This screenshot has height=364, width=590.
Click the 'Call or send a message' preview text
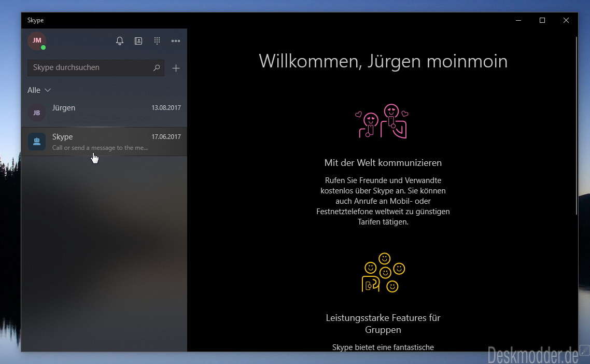tap(100, 148)
